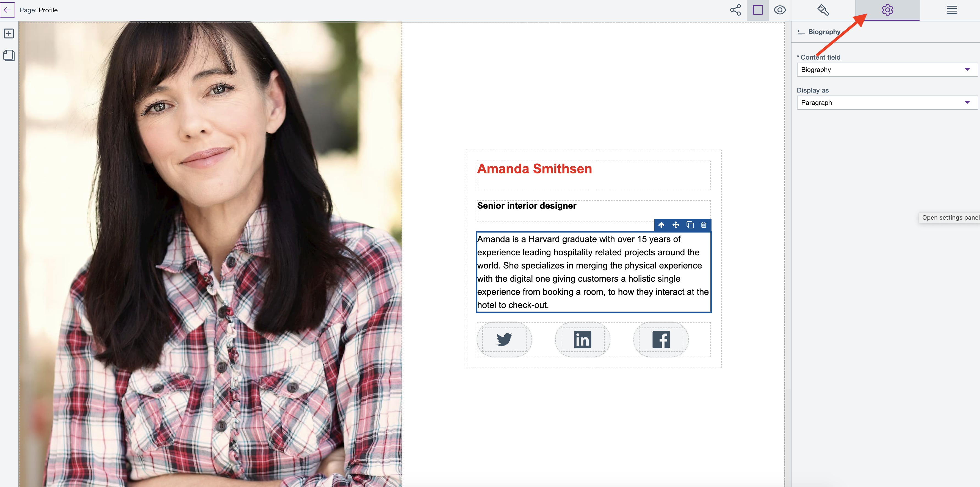Select the LinkedIn icon placeholder
The image size is (980, 487).
tap(582, 340)
